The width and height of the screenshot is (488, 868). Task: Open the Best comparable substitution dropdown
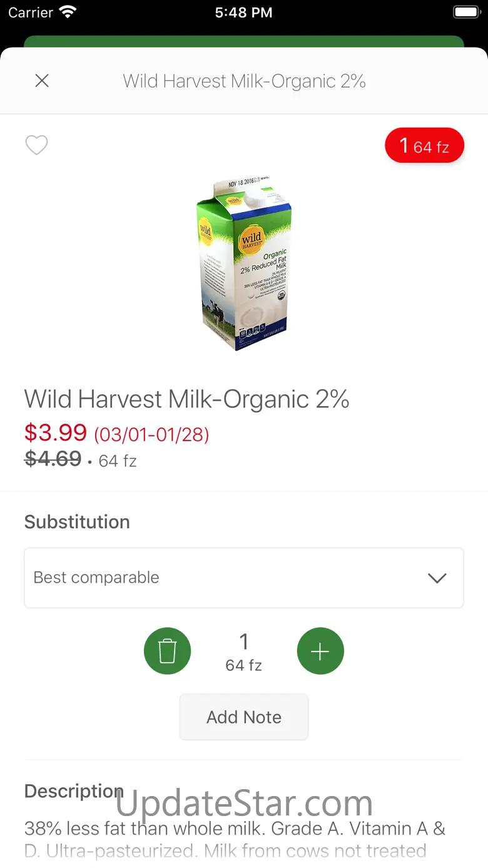pyautogui.click(x=244, y=578)
